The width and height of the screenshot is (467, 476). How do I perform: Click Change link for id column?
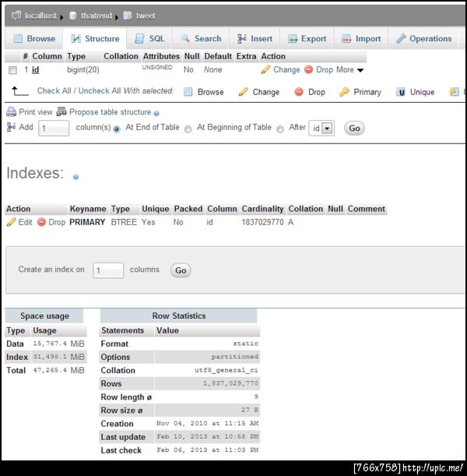pos(286,70)
